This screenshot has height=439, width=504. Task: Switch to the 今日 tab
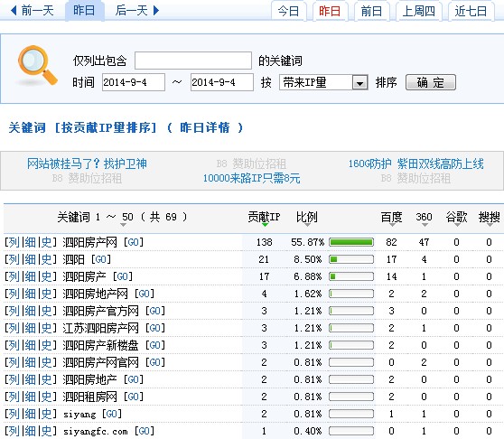[288, 11]
